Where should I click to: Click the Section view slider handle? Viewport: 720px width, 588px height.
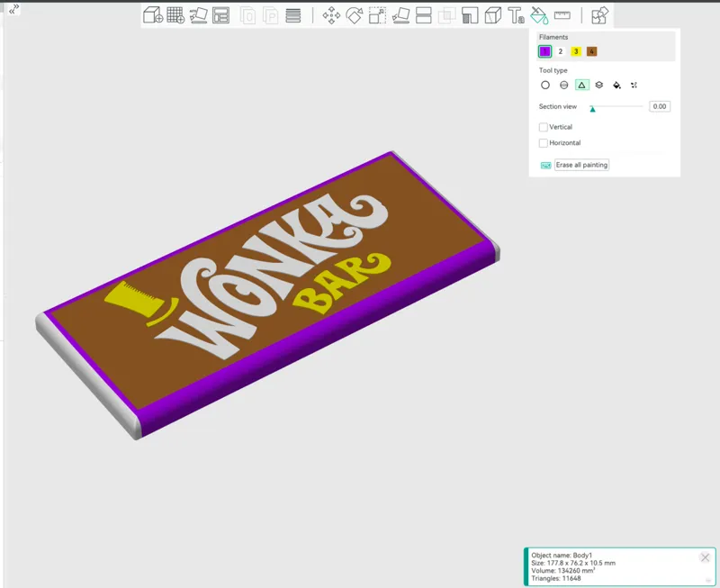pos(592,109)
